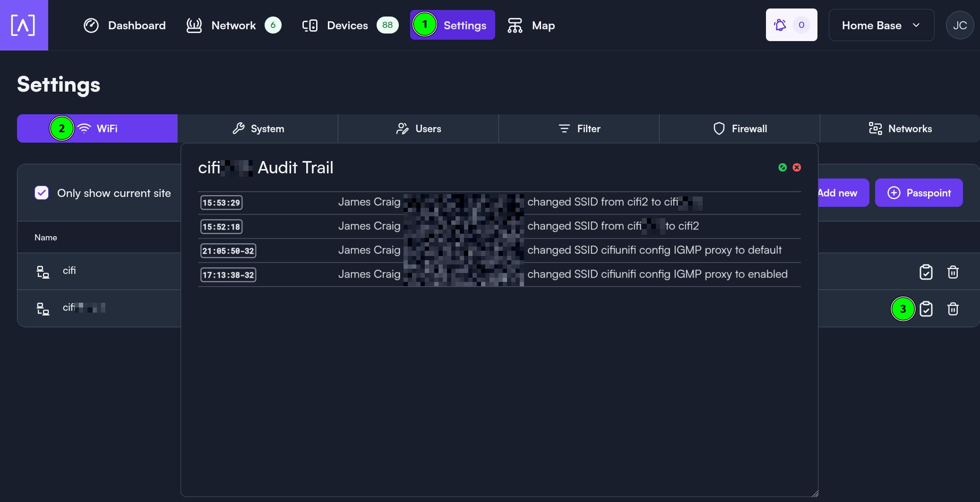Viewport: 980px width, 502px height.
Task: Click the network icon beside cifi name
Action: [x=43, y=272]
